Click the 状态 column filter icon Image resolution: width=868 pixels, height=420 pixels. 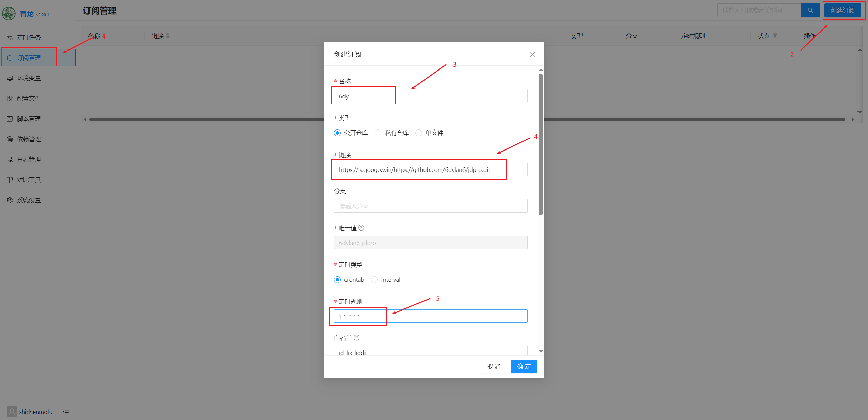click(775, 36)
